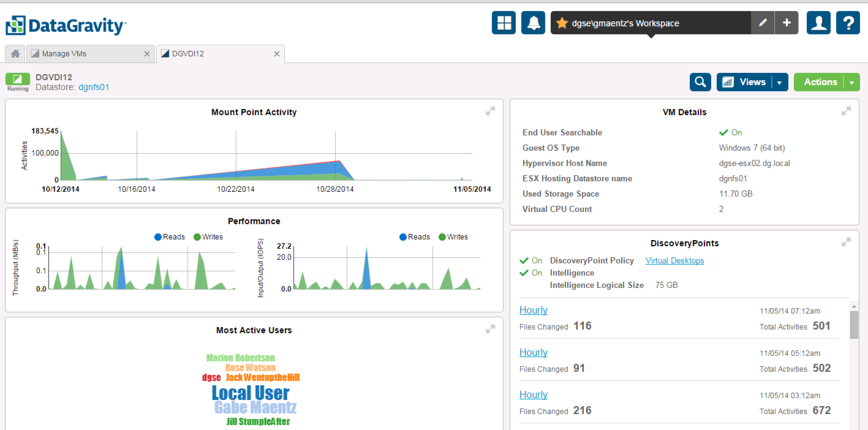Expand Mount Point Activity panel
This screenshot has height=430, width=868.
pos(490,111)
